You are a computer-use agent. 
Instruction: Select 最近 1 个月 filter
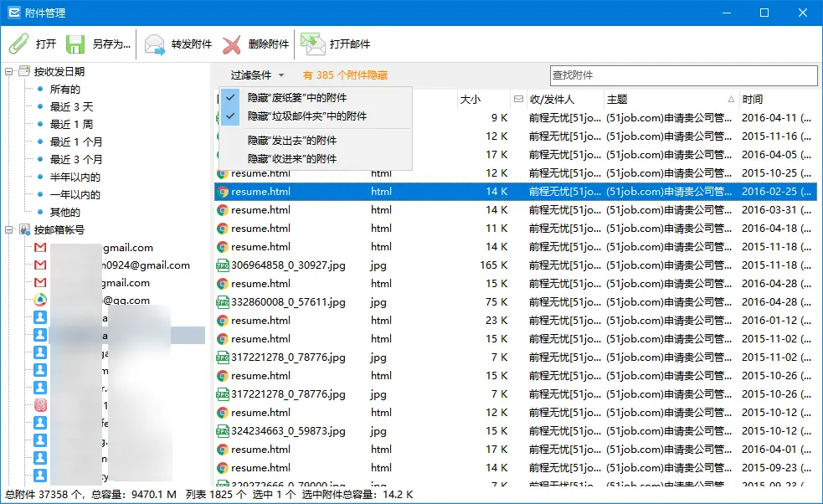pyautogui.click(x=76, y=141)
